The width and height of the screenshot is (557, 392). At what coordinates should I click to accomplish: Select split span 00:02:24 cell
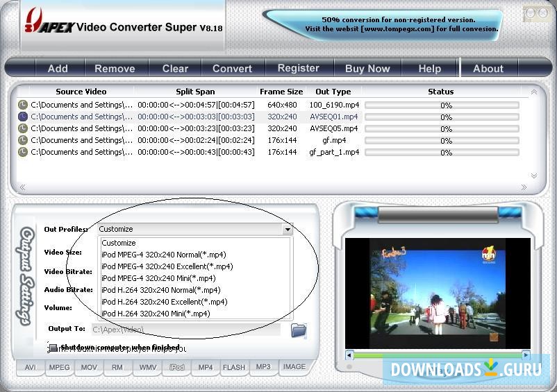[196, 140]
